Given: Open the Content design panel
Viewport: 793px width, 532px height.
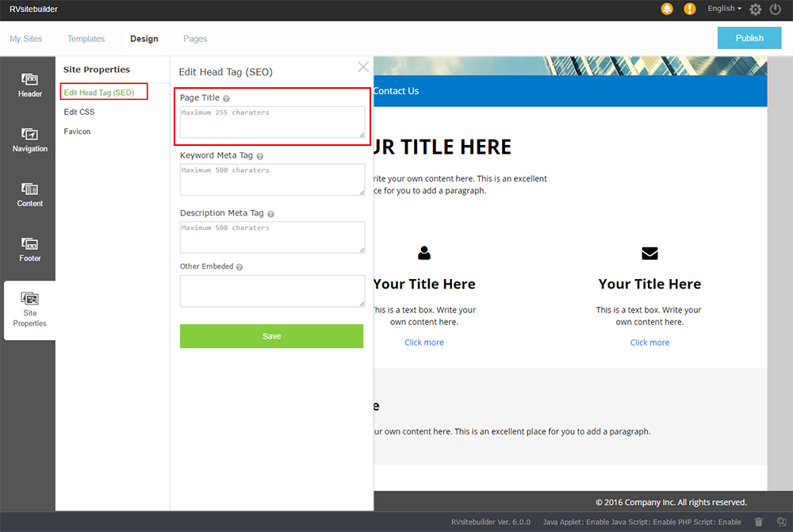Looking at the screenshot, I should coord(30,195).
